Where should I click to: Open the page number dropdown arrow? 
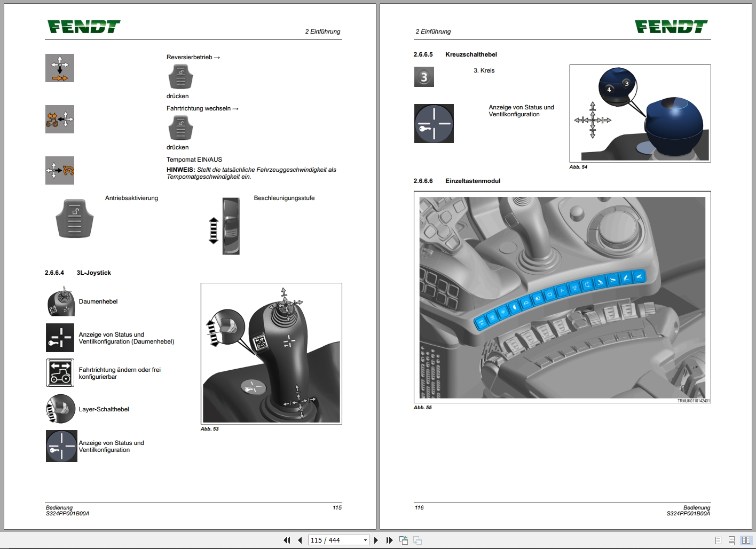pyautogui.click(x=365, y=540)
